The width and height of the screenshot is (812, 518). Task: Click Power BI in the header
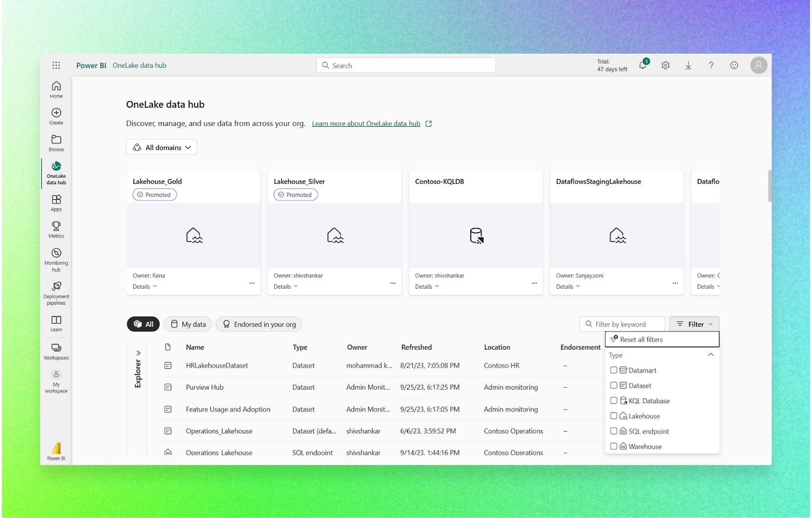pos(91,65)
